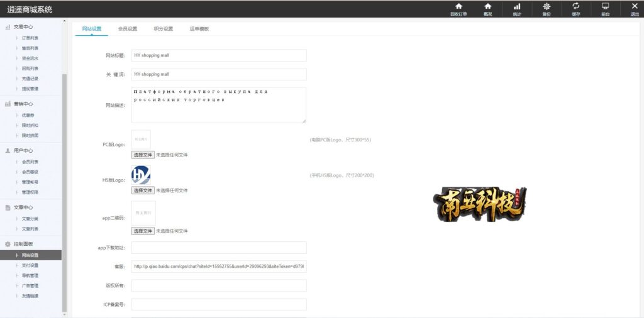Focus the ICP备案号 input field
The width and height of the screenshot is (644, 318).
click(219, 304)
